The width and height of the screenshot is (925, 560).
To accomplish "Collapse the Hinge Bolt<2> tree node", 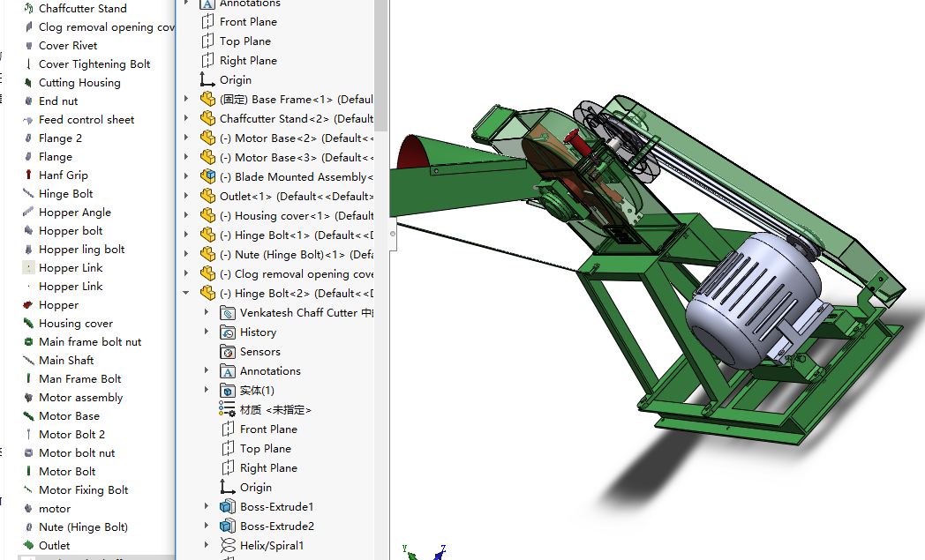I will pos(186,293).
